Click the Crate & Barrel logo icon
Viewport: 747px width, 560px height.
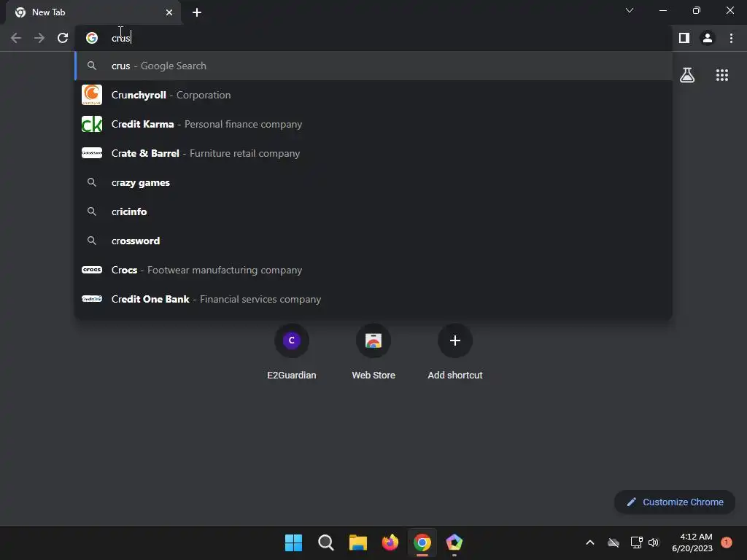[x=92, y=153]
